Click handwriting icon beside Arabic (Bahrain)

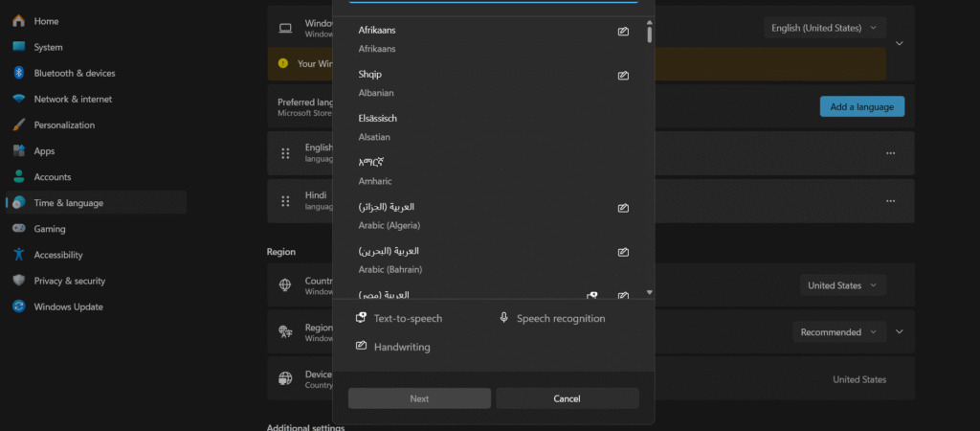622,252
